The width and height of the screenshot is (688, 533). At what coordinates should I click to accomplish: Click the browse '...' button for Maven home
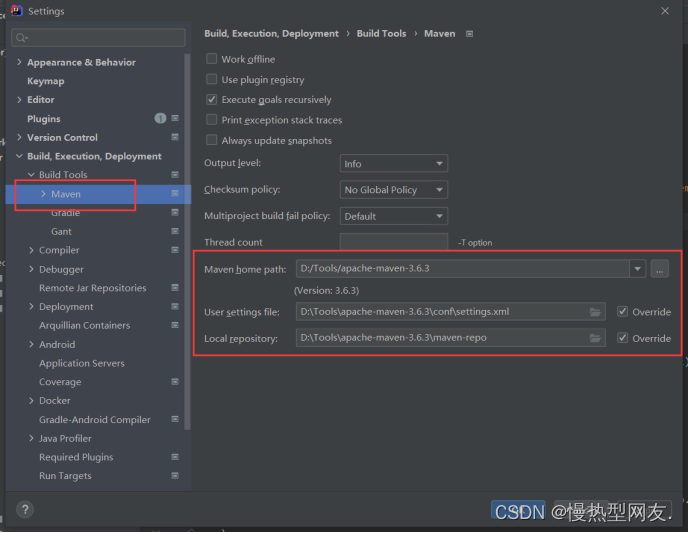[x=659, y=268]
